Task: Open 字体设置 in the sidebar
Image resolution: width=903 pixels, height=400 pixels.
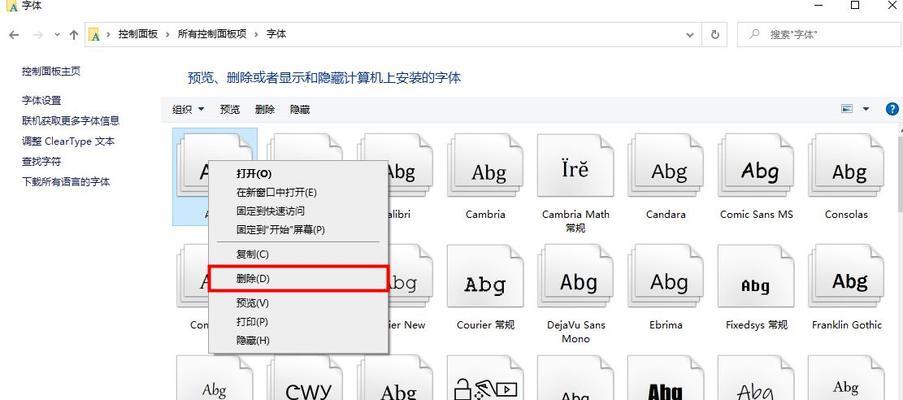Action: pos(41,101)
